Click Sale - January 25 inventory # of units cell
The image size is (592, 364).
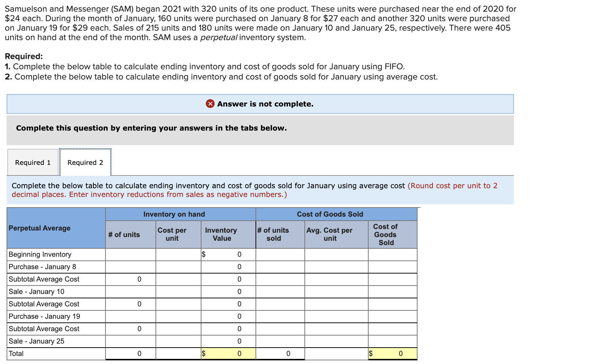pos(131,341)
